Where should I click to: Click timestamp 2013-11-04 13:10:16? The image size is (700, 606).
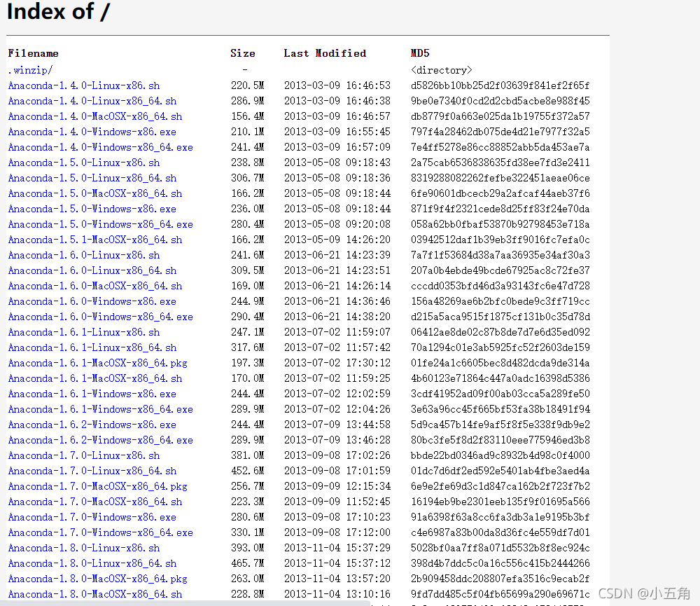click(337, 594)
